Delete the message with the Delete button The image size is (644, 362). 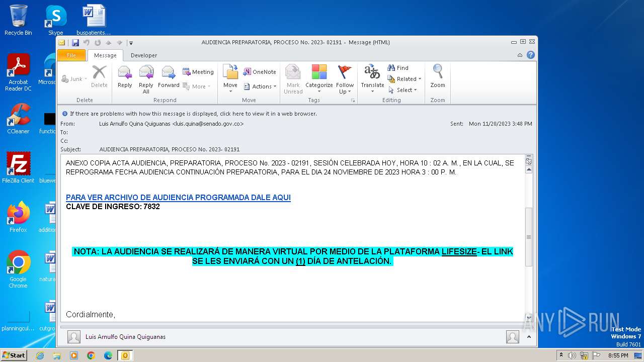click(x=99, y=77)
